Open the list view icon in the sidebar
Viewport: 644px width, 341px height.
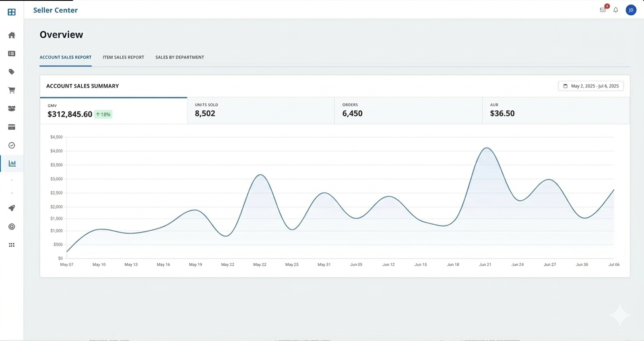pyautogui.click(x=12, y=54)
